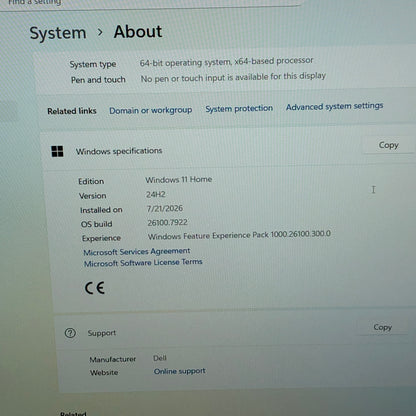The height and width of the screenshot is (416, 416).
Task: Click the Pen and touch label
Action: pyautogui.click(x=98, y=80)
